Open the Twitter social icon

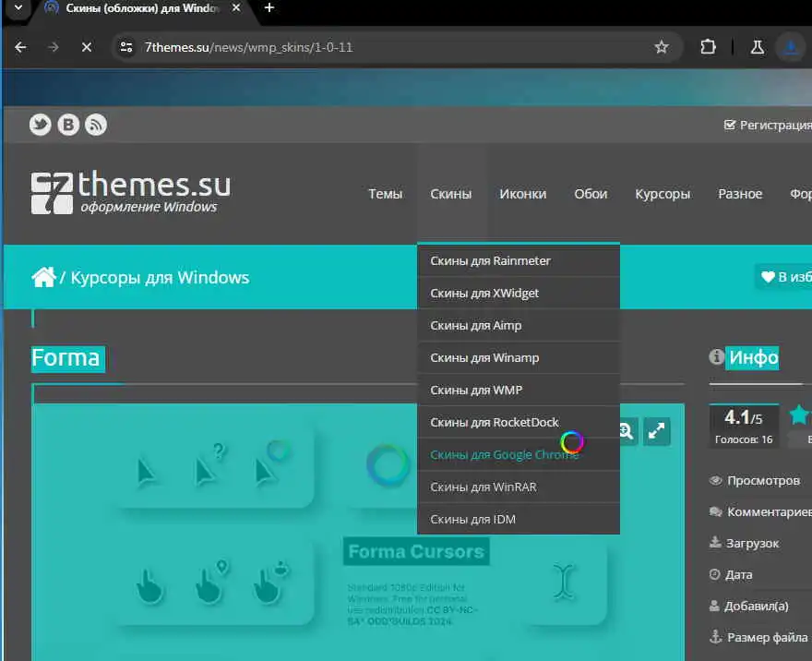click(x=40, y=125)
